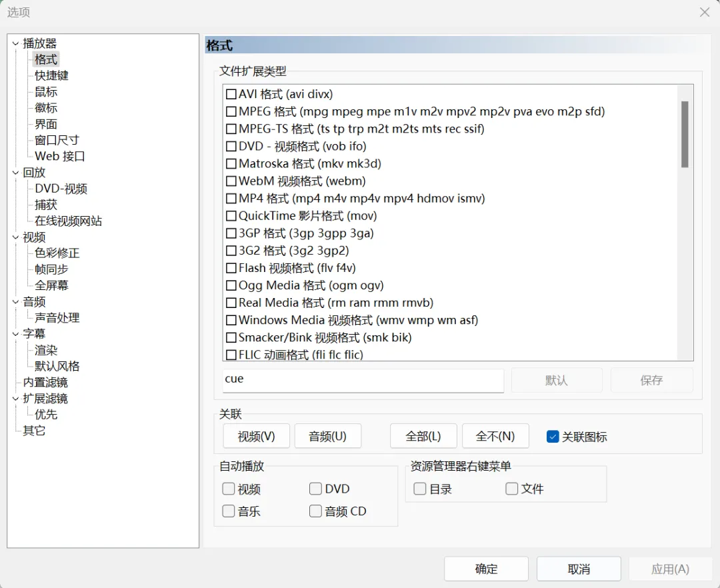
Task: Collapse the 播放器 tree node
Action: (15, 44)
